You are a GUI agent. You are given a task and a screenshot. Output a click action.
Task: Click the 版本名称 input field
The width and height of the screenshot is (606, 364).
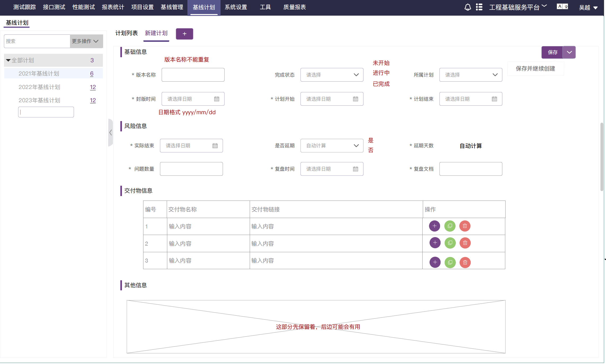click(193, 75)
